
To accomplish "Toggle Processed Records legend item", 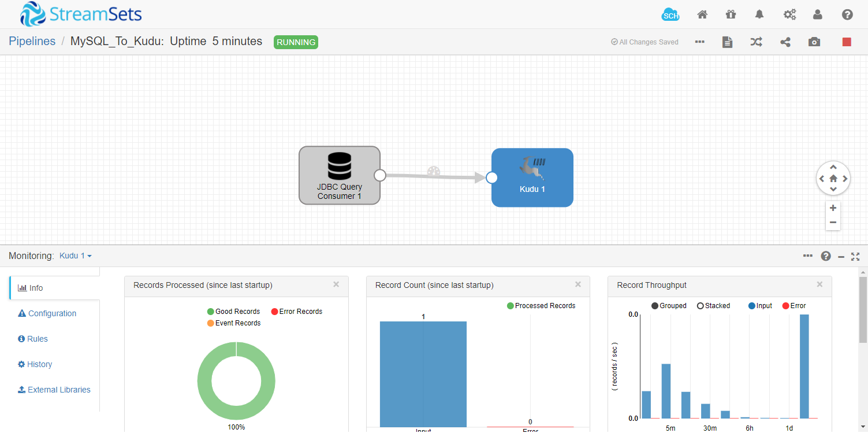I will coord(541,306).
